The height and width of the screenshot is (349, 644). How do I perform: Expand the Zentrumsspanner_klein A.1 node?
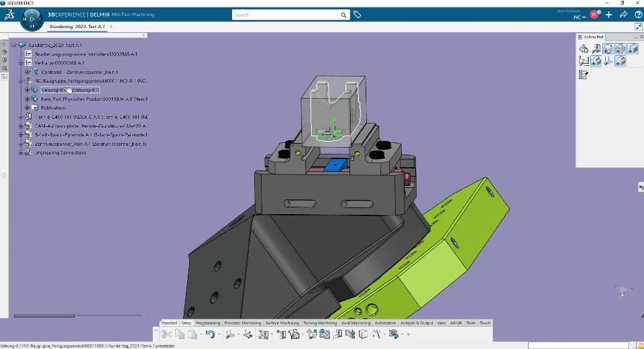click(21, 144)
